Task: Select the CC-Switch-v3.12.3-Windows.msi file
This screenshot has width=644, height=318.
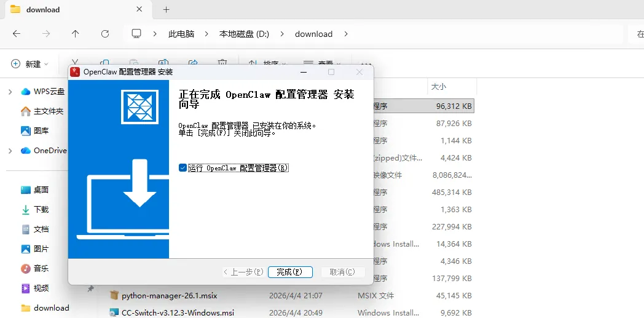Action: (x=177, y=312)
